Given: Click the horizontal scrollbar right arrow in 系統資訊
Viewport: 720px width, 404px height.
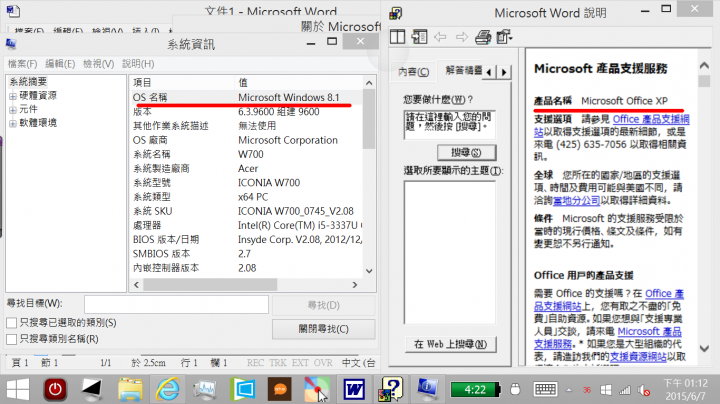Looking at the screenshot, I should pyautogui.click(x=354, y=285).
